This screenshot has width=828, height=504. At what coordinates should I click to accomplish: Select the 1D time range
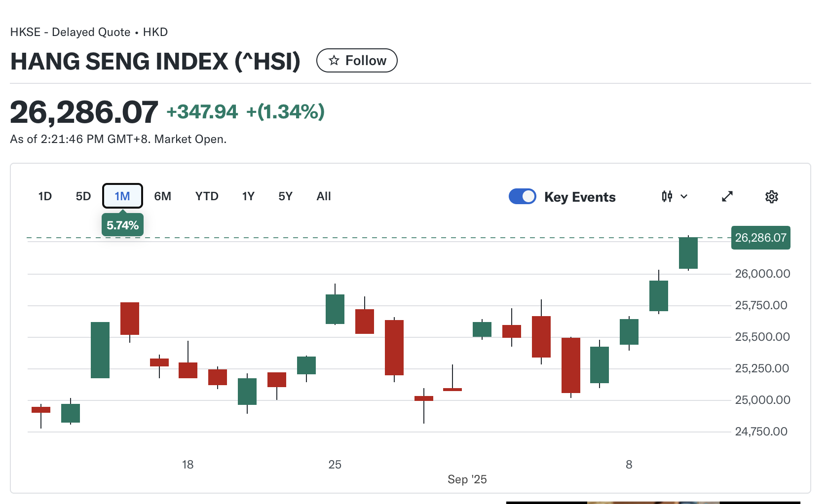(x=45, y=196)
